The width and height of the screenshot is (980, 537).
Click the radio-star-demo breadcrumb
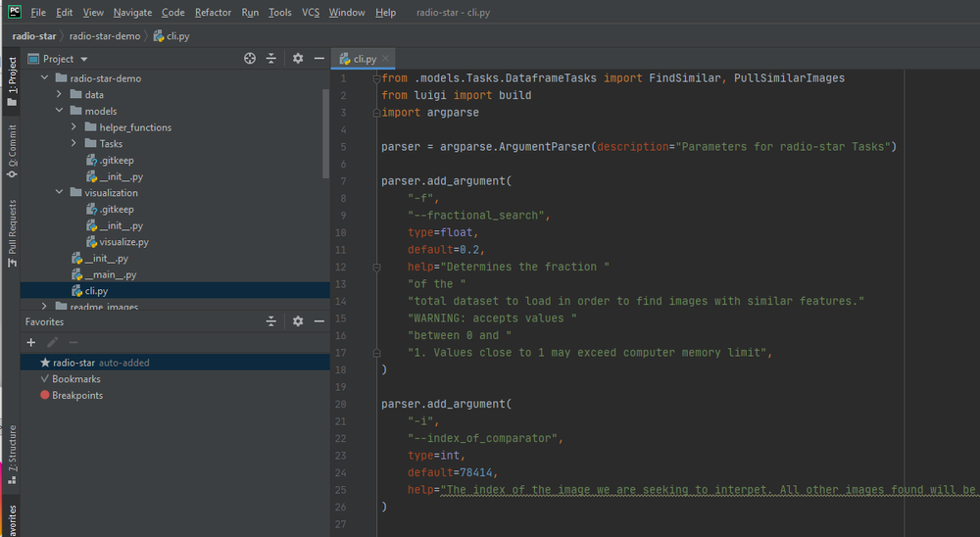105,36
